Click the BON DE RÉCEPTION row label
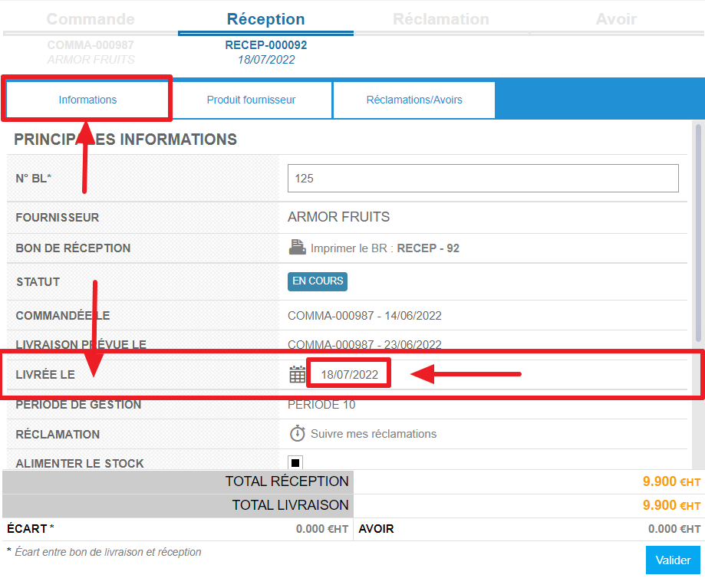This screenshot has width=705, height=588. click(74, 248)
